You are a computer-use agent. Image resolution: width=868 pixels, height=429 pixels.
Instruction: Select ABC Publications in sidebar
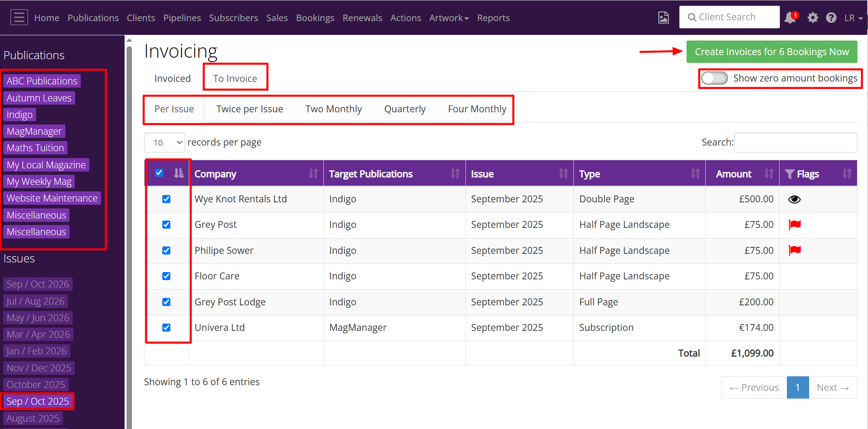[x=42, y=81]
